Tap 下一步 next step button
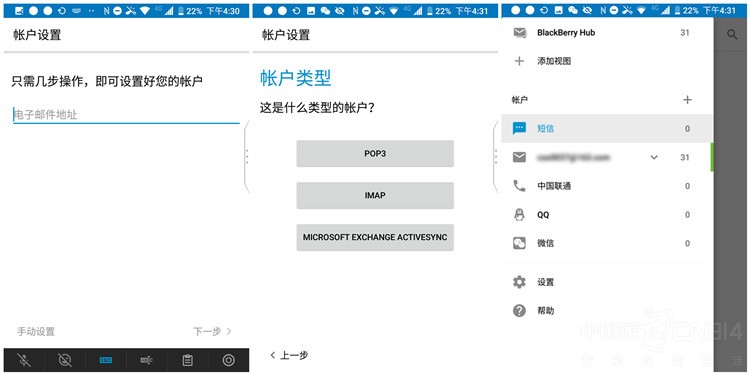 (x=212, y=331)
